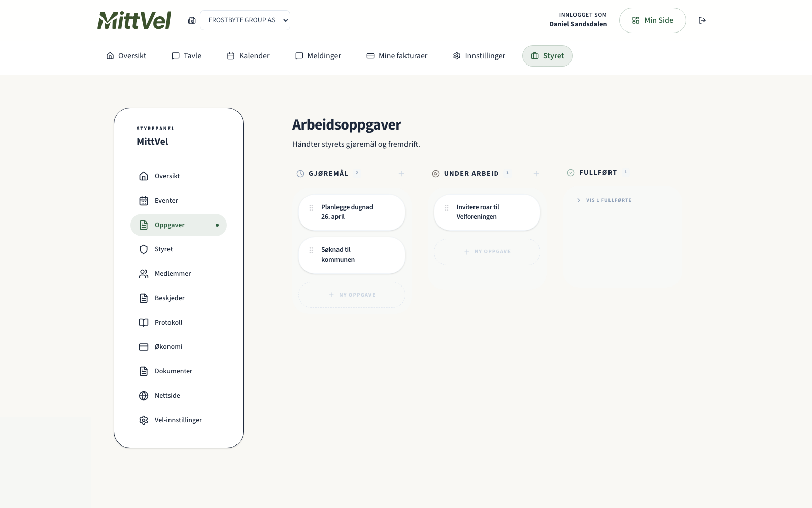Open the Søknad til kommunen task card
Viewport: 812px width, 508px height.
pyautogui.click(x=355, y=255)
